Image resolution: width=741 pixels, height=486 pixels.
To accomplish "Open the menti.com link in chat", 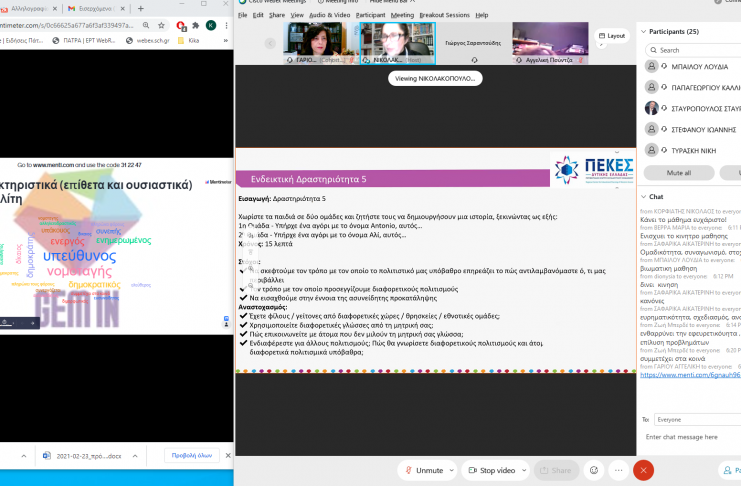I will [x=690, y=375].
